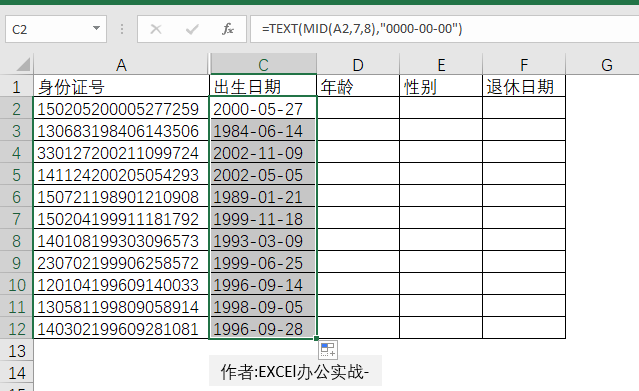
Task: Click cell with ID 130683198406143506
Action: click(121, 130)
